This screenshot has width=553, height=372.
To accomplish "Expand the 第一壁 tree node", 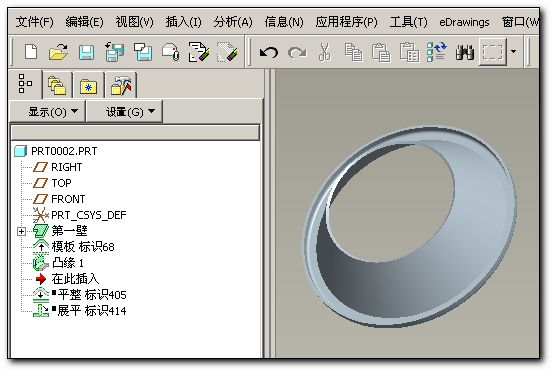I will coord(21,231).
